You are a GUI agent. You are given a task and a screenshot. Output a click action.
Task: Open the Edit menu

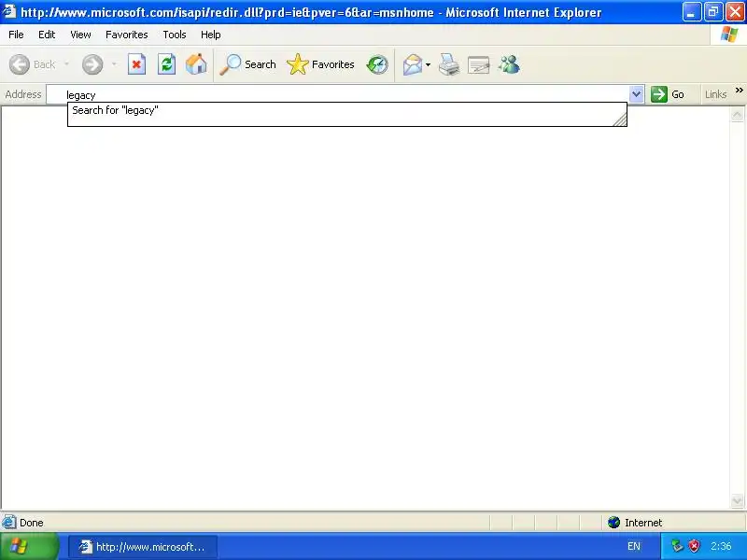tap(47, 35)
